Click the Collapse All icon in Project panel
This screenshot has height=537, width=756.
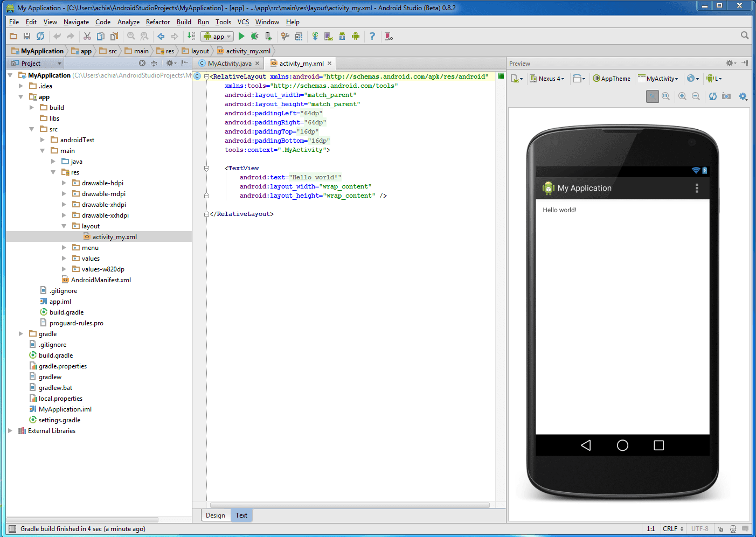tap(154, 63)
